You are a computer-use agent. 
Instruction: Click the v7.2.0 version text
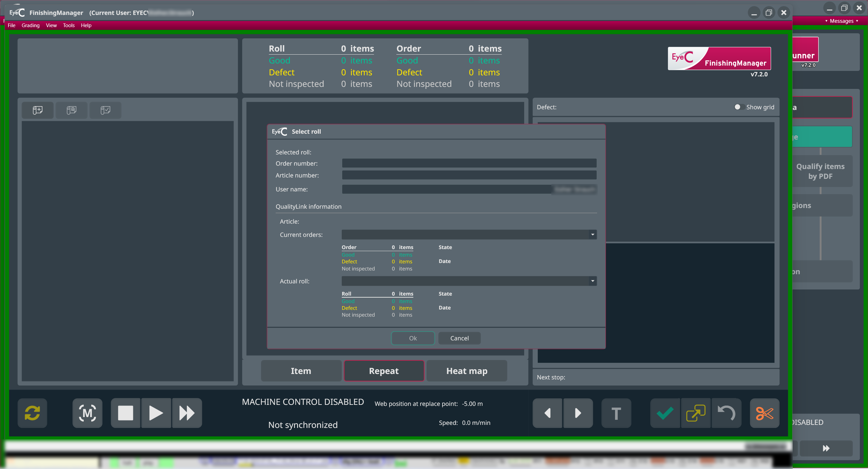(x=759, y=74)
